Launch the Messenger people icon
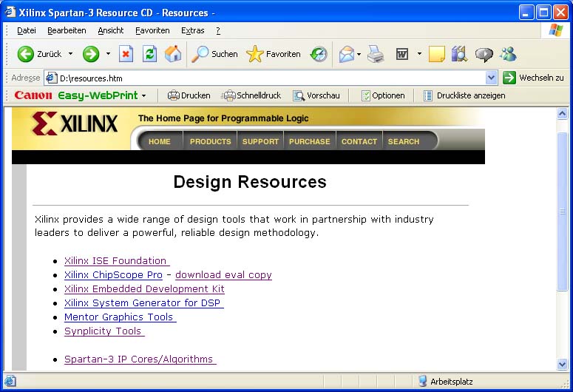Screen dimensions: 573x392 (509, 54)
